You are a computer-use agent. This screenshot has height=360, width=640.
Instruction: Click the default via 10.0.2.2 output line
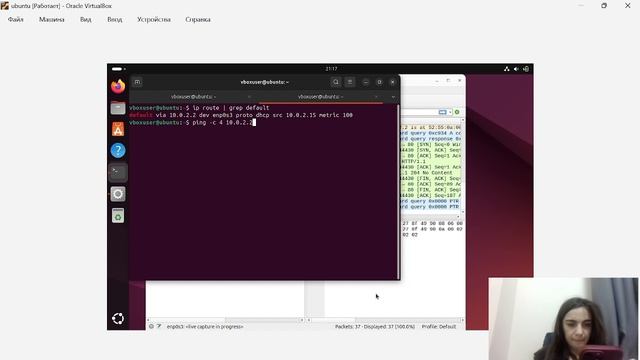point(241,115)
